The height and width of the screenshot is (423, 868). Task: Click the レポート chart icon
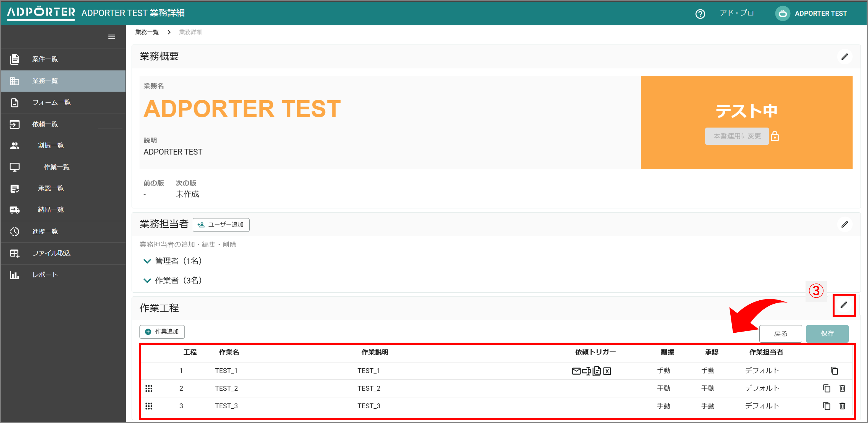tap(14, 275)
